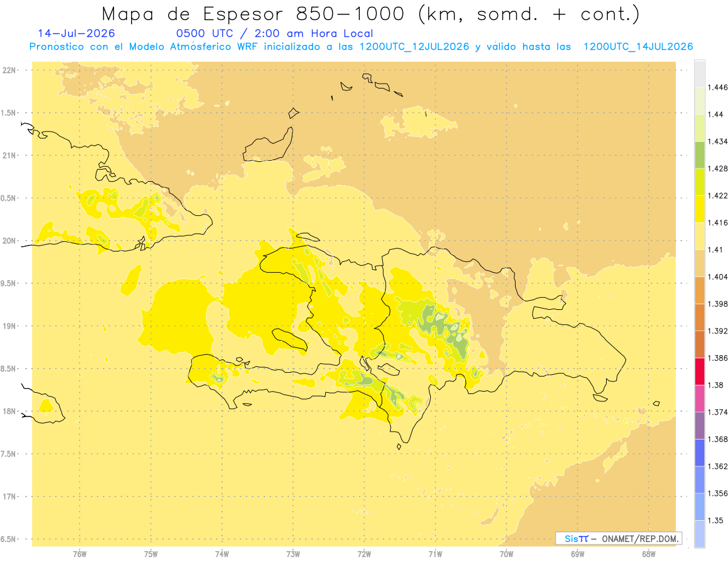The image size is (728, 562).
Task: Click the '1.422' colorbar value label
Action: [718, 195]
